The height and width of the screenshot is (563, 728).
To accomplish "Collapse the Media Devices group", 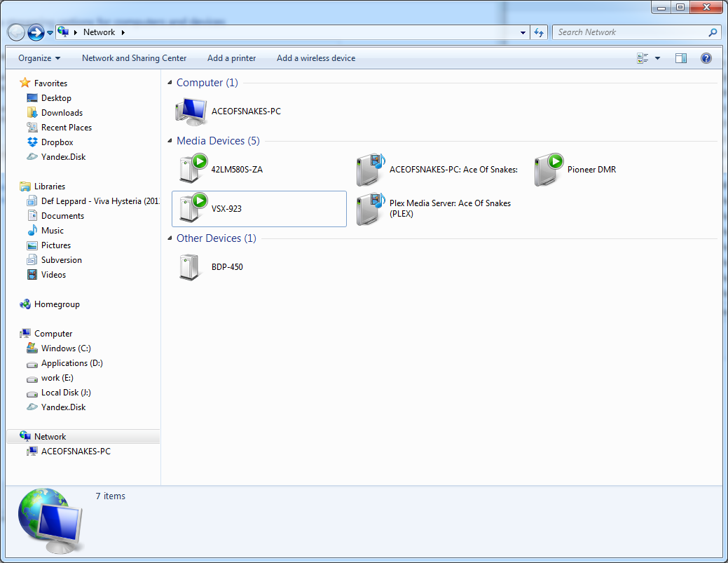I will 170,142.
